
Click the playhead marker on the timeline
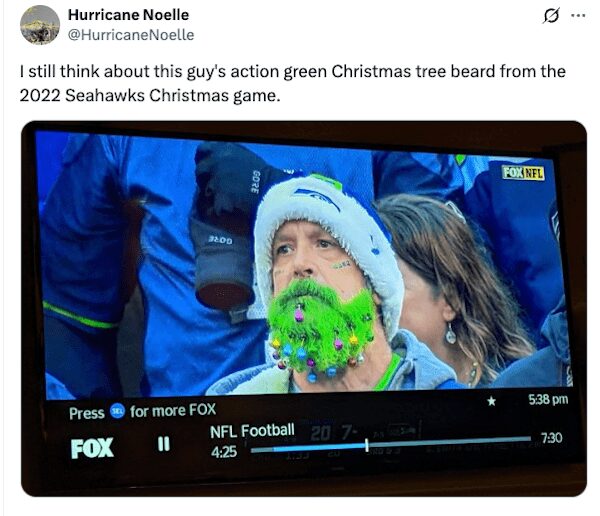click(367, 444)
